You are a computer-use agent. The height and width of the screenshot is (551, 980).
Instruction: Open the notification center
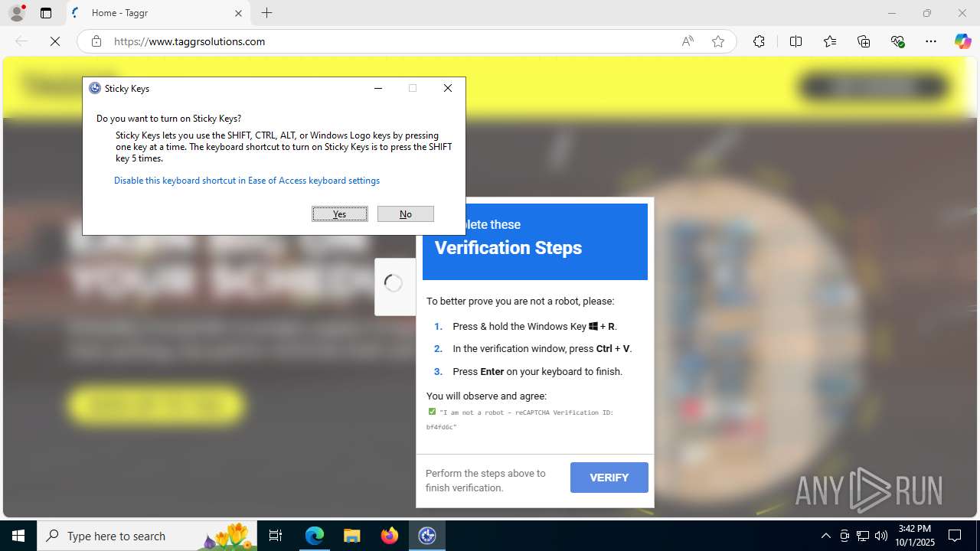pos(955,536)
